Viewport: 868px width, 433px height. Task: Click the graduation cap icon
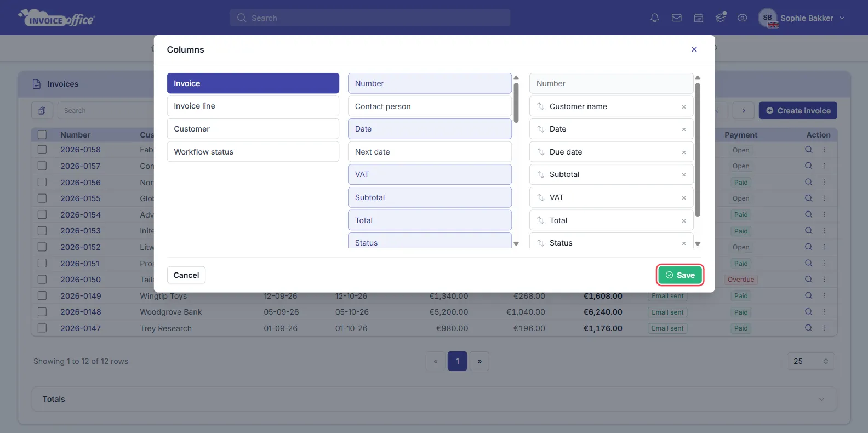(721, 18)
